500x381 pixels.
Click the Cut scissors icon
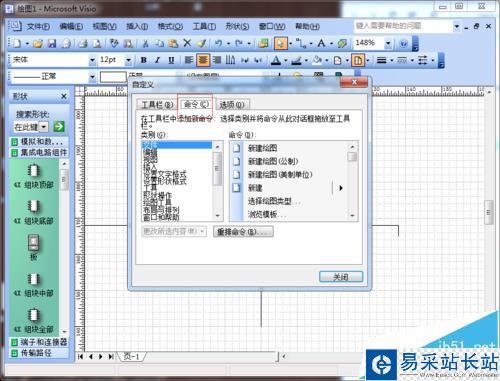pos(145,43)
